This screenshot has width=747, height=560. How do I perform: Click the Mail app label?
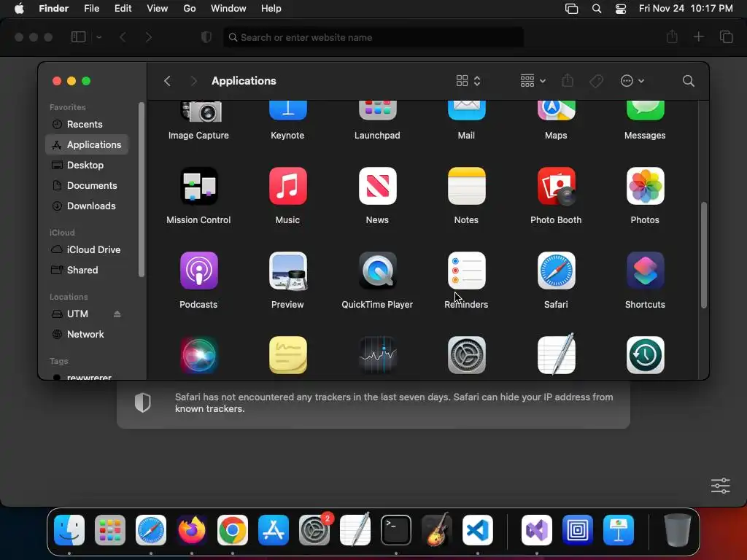[x=466, y=135]
